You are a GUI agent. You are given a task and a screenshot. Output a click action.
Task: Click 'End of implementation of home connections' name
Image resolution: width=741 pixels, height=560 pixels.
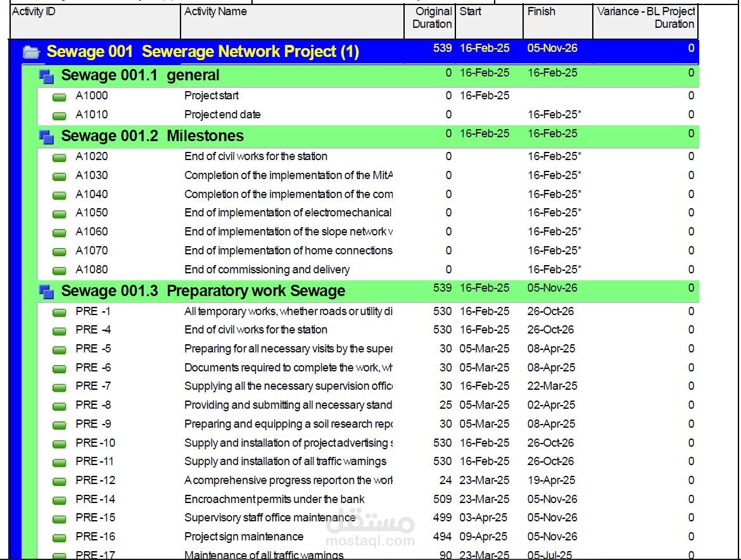point(288,251)
